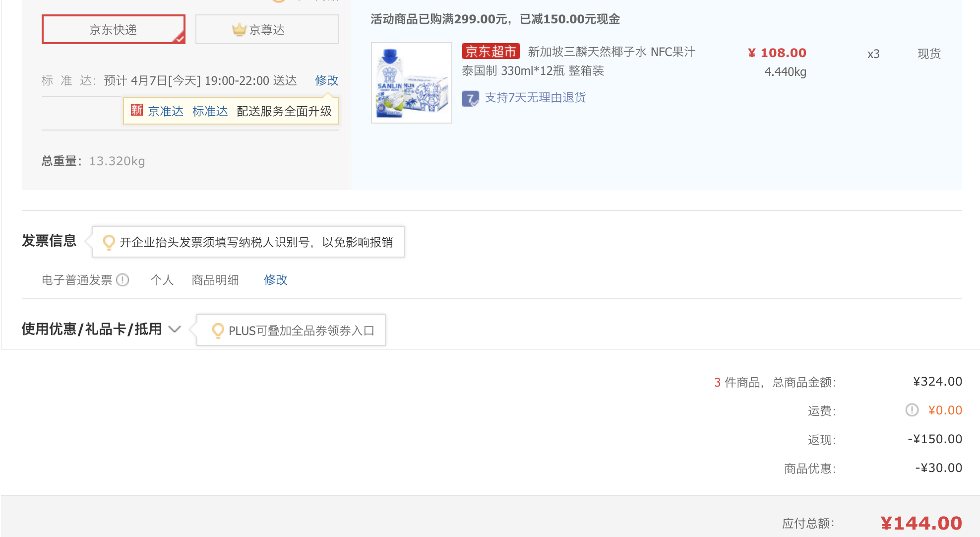
Task: Click the 个人 invoice title text
Action: click(162, 280)
